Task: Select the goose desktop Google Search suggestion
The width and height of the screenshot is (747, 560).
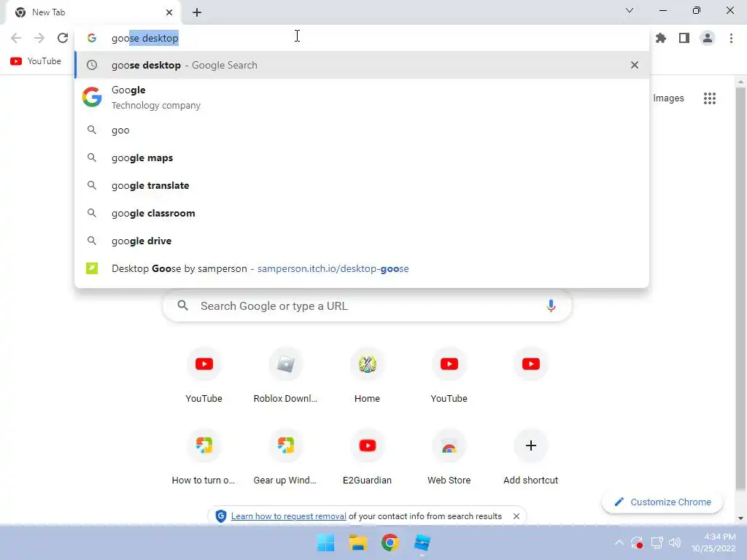Action: [x=362, y=65]
